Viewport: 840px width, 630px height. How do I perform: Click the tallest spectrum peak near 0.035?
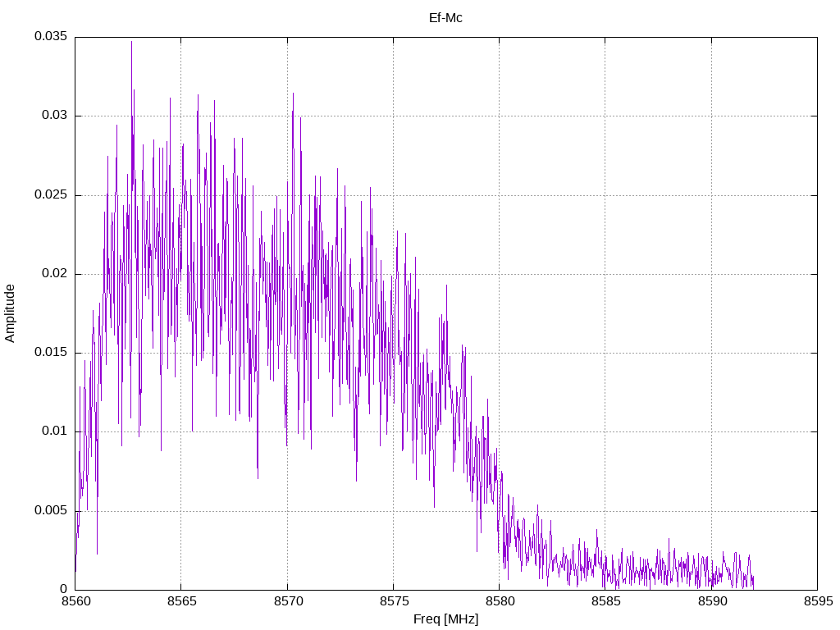point(131,43)
